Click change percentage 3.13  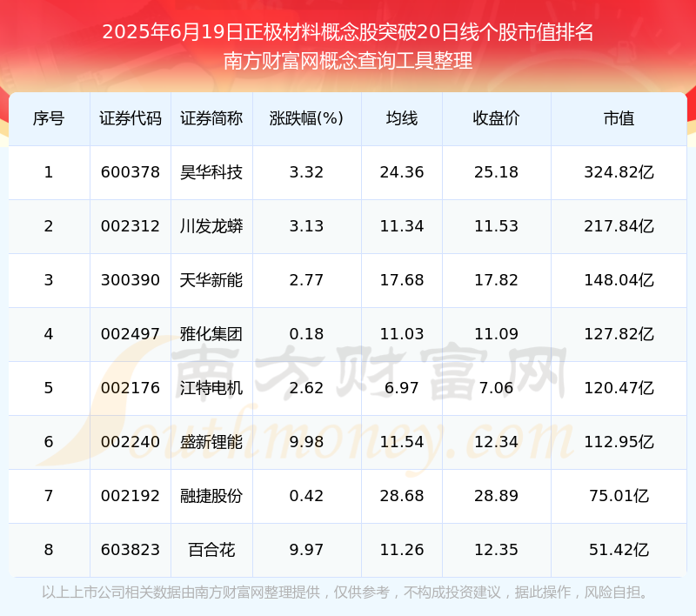point(306,226)
